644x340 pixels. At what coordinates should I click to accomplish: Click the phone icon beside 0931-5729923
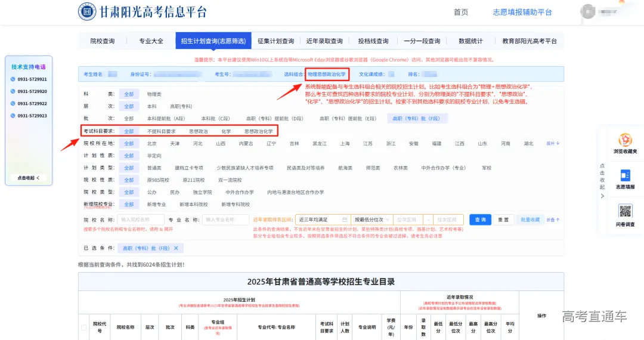click(x=13, y=116)
